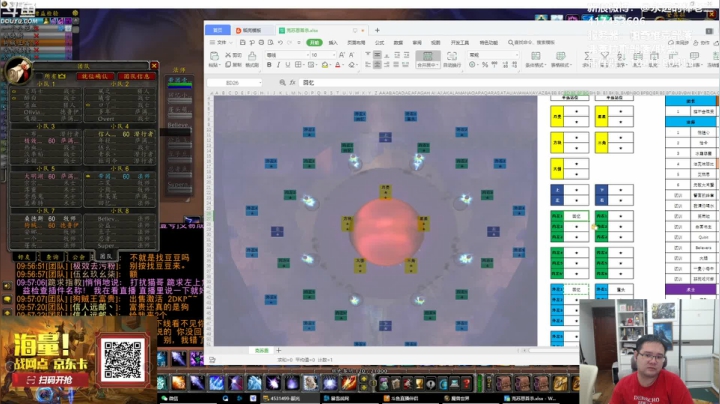Open the 公式 ribbon tab
The height and width of the screenshot is (404, 720).
[x=379, y=42]
